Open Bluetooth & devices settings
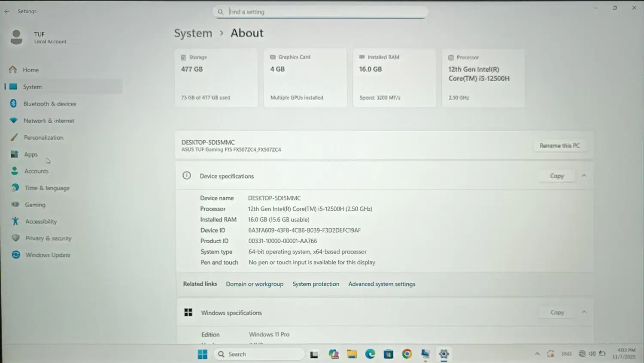The width and height of the screenshot is (644, 363). pos(49,104)
